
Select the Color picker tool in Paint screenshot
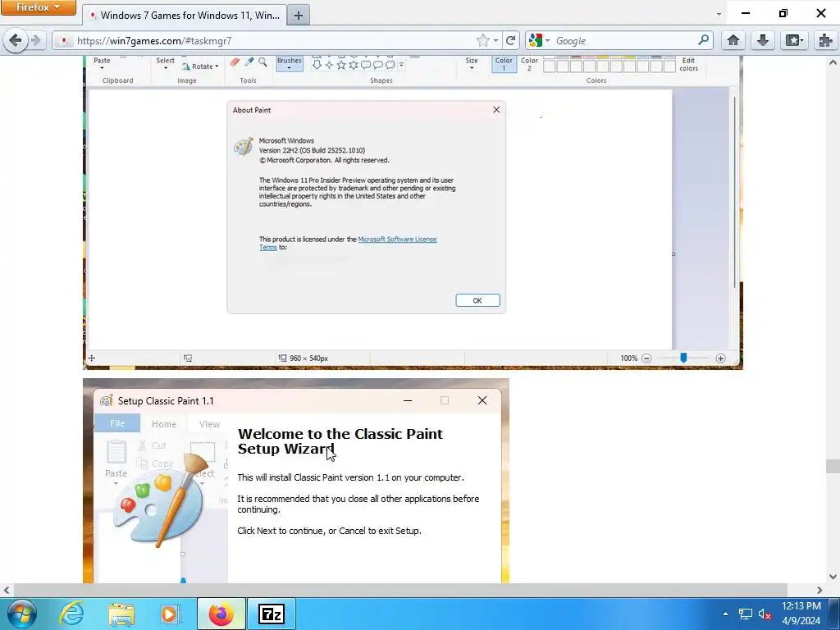pyautogui.click(x=249, y=62)
